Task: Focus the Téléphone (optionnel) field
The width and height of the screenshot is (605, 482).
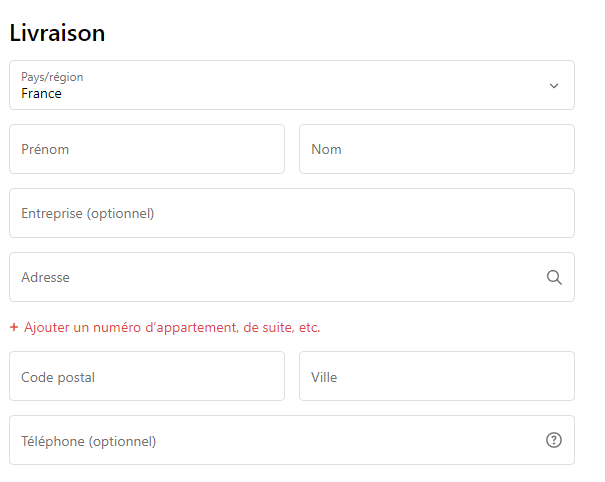Action: 270,440
